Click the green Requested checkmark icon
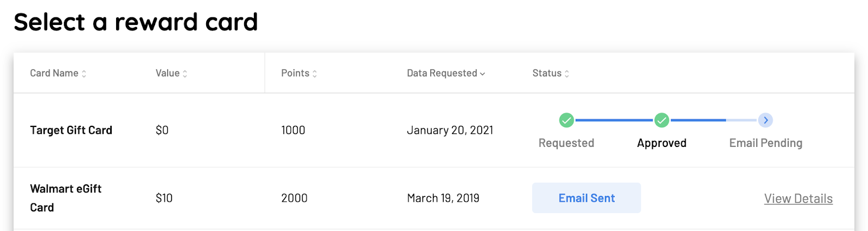868x231 pixels. click(x=566, y=120)
